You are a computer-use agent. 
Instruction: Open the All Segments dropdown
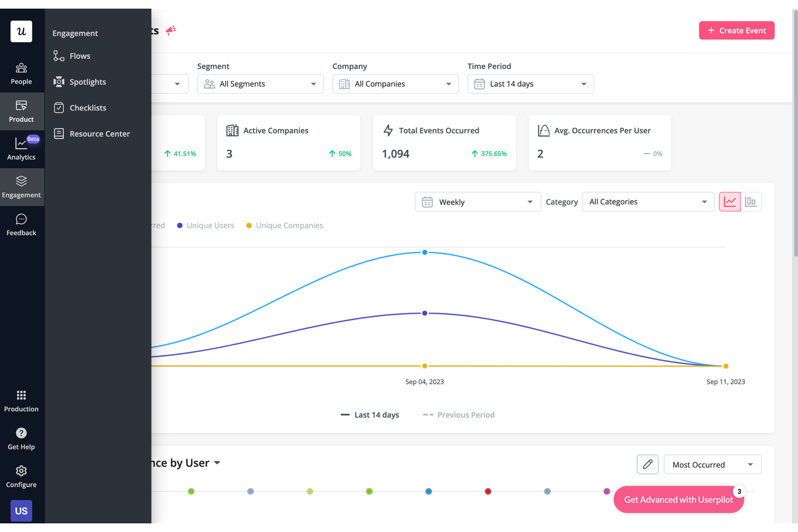tap(260, 84)
